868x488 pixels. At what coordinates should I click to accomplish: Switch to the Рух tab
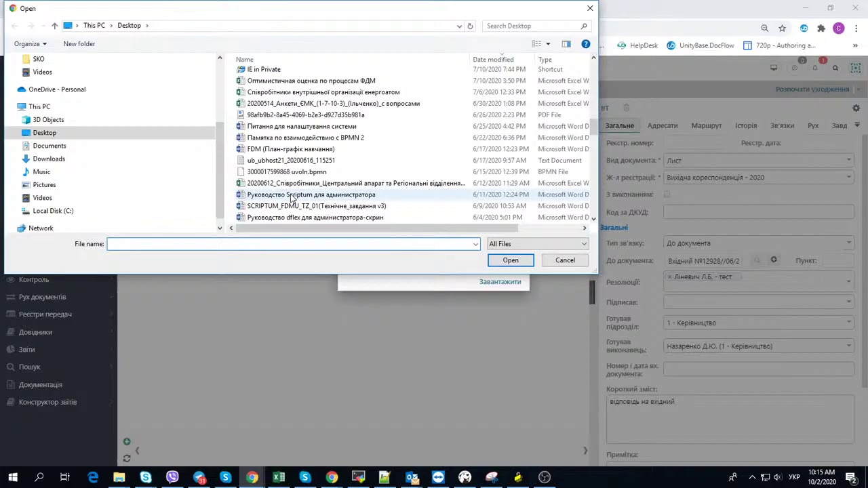(813, 126)
